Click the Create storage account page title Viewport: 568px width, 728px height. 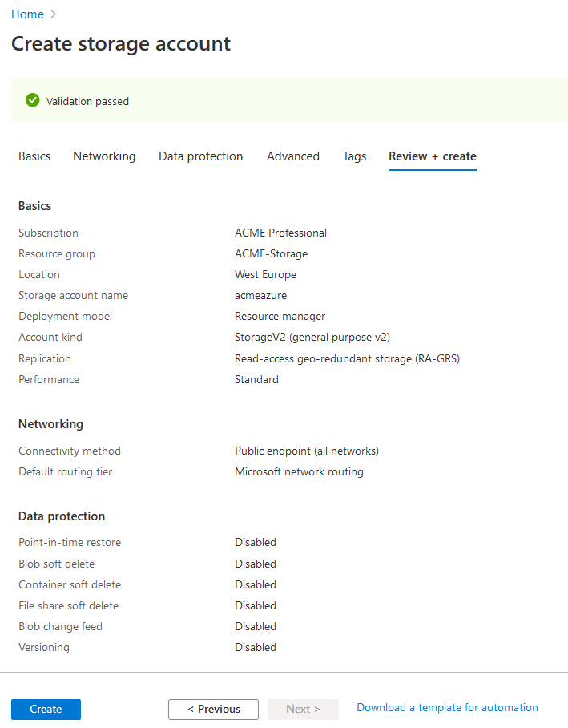tap(121, 44)
